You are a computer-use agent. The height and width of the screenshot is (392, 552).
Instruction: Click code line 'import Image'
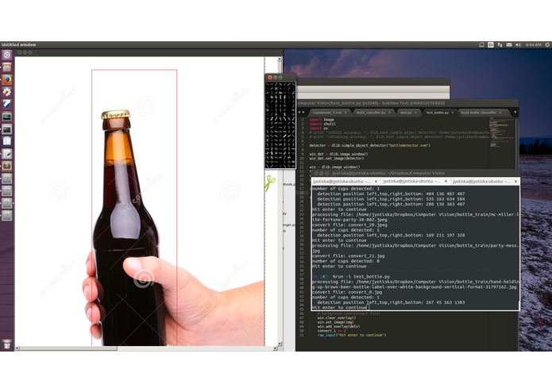tap(322, 120)
